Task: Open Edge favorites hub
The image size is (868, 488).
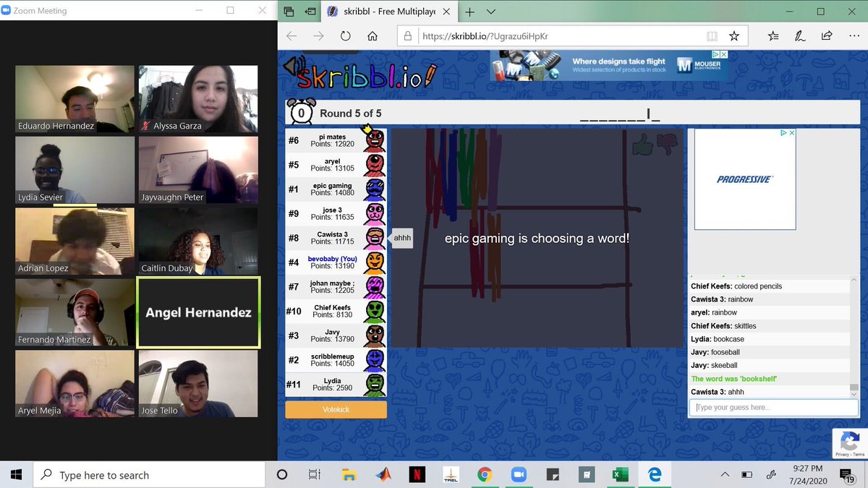Action: coord(773,35)
